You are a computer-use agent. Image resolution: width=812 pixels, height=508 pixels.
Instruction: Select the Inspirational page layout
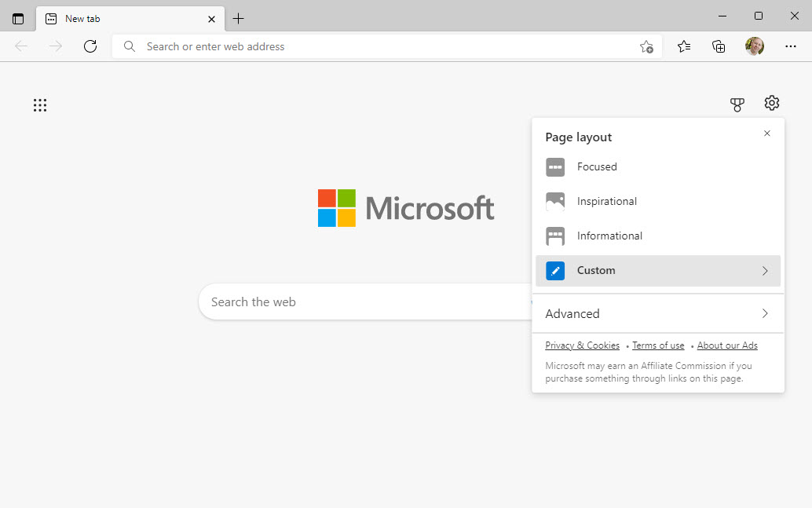[x=606, y=201]
